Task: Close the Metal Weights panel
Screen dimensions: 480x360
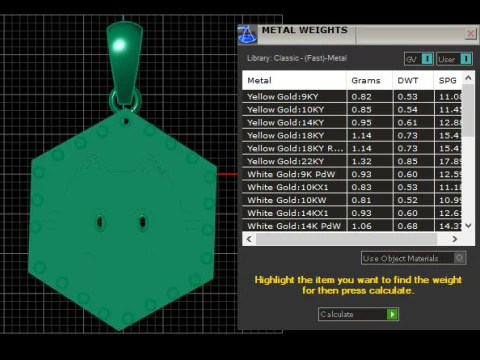Action: (x=470, y=33)
